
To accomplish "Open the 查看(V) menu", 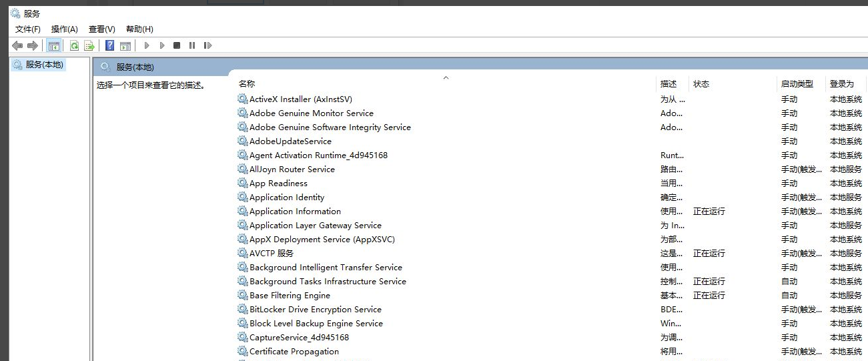I will click(102, 29).
